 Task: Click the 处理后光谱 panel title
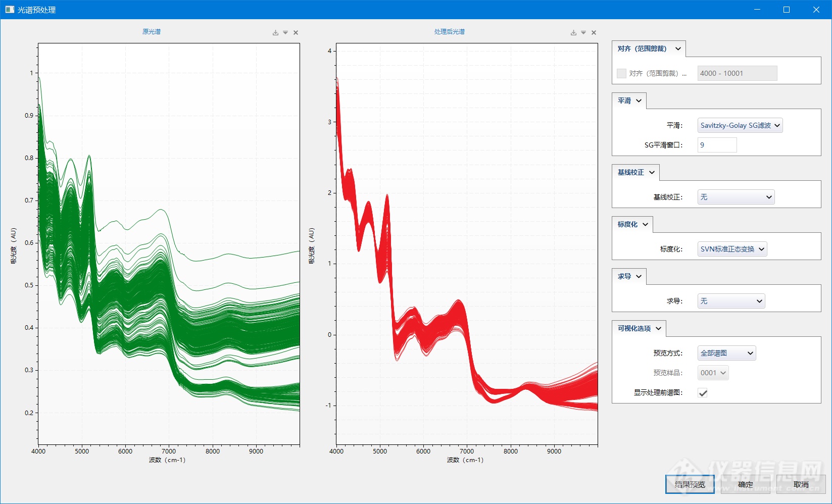pyautogui.click(x=450, y=32)
